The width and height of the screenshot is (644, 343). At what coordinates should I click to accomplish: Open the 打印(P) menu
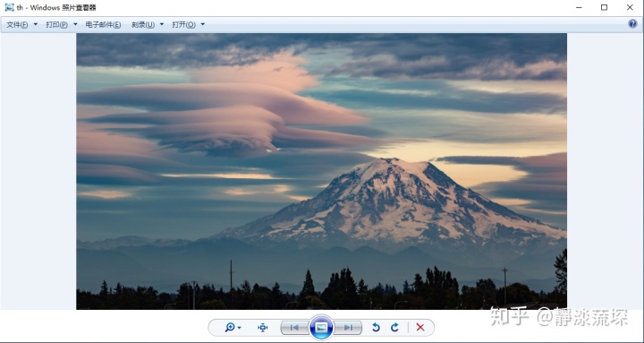pyautogui.click(x=56, y=25)
